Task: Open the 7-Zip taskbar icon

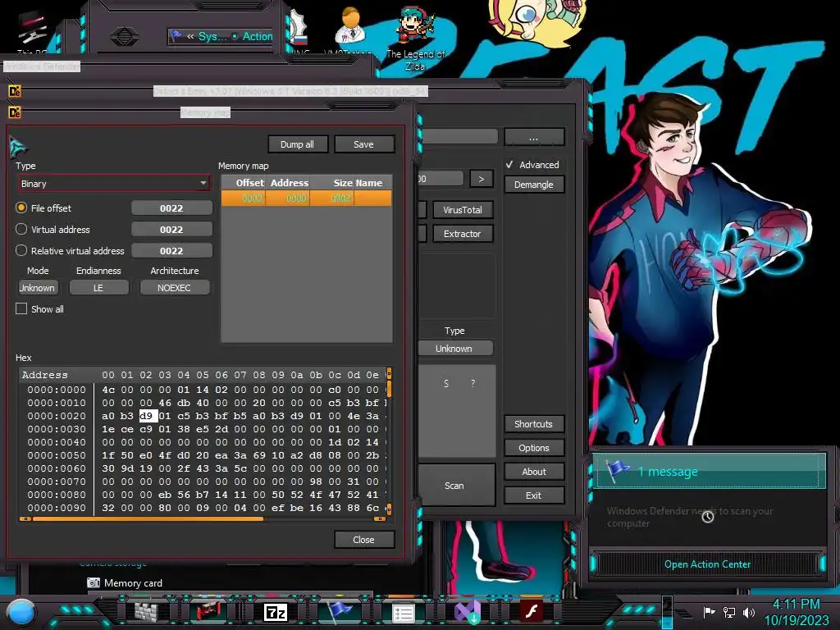Action: 276,612
